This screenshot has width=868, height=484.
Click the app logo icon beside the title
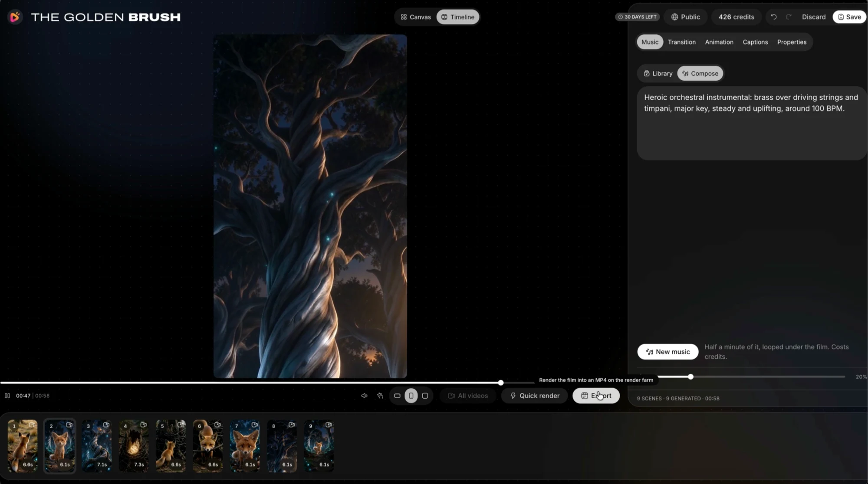[15, 17]
